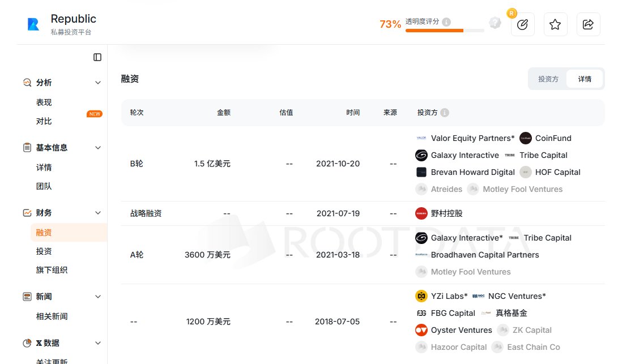Collapse the 财务 section chevron
Image resolution: width=618 pixels, height=364 pixels.
tap(98, 213)
